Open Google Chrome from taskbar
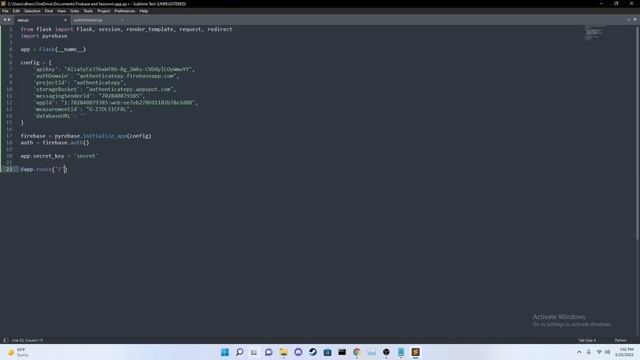 pos(357,352)
